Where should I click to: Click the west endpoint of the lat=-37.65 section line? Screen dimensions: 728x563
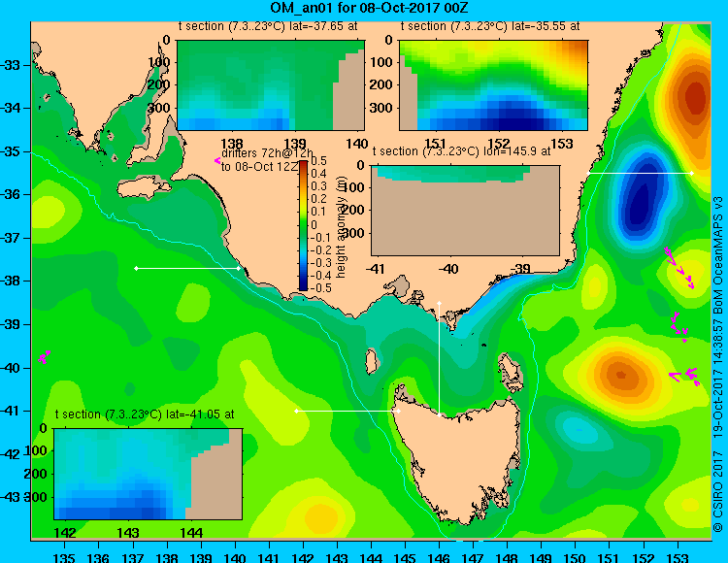(136, 268)
